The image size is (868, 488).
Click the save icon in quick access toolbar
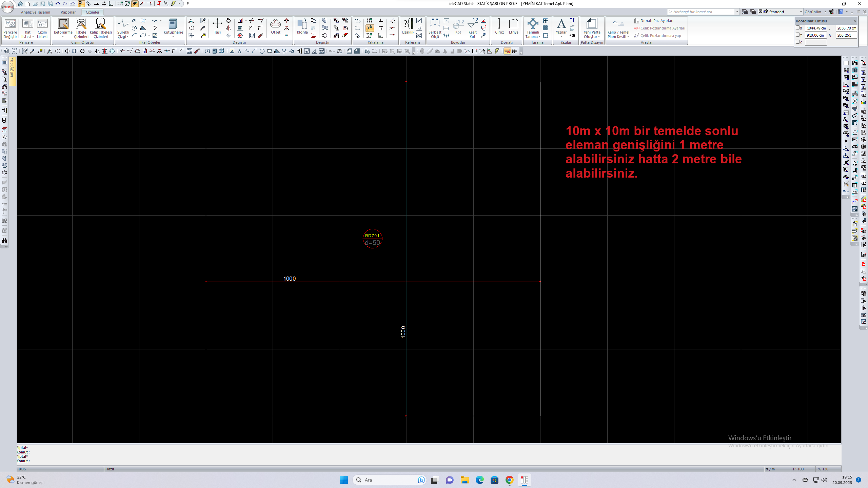43,4
